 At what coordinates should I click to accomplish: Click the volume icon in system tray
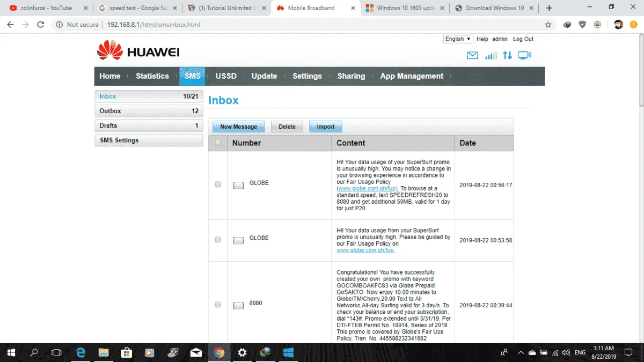[566, 352]
